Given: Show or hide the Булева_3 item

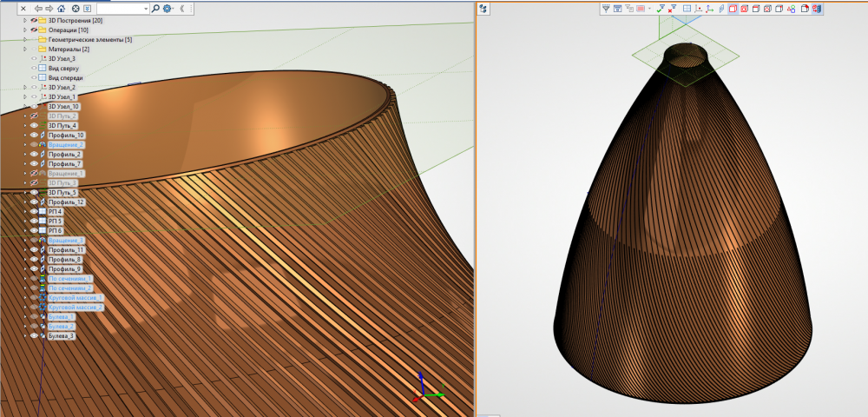Looking at the screenshot, I should click(35, 335).
